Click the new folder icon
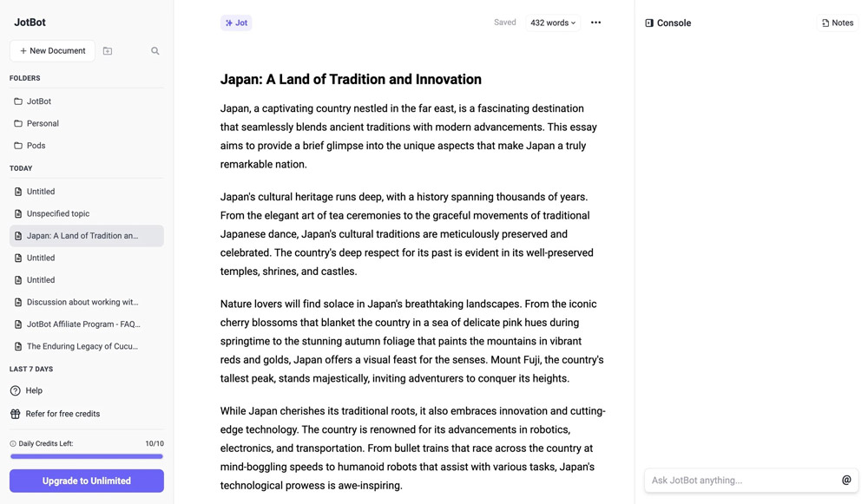The height and width of the screenshot is (504, 868). (x=108, y=51)
